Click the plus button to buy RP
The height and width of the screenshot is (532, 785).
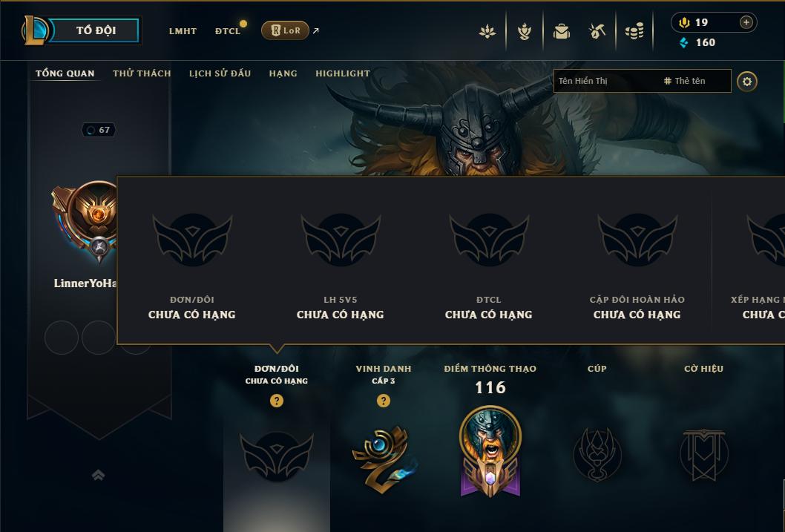click(746, 22)
